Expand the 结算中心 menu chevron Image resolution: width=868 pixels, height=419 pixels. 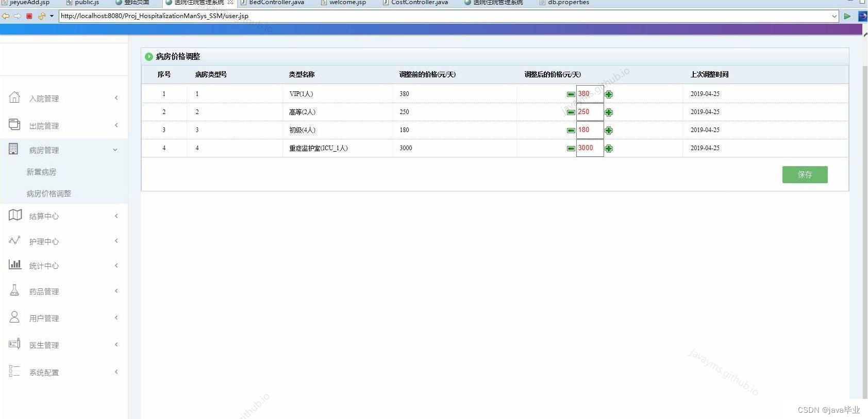pos(116,216)
